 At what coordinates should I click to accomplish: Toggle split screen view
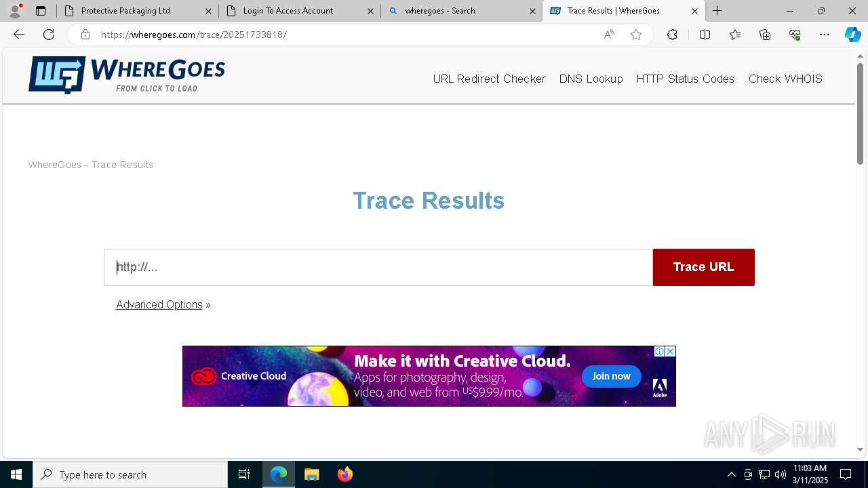click(x=705, y=35)
